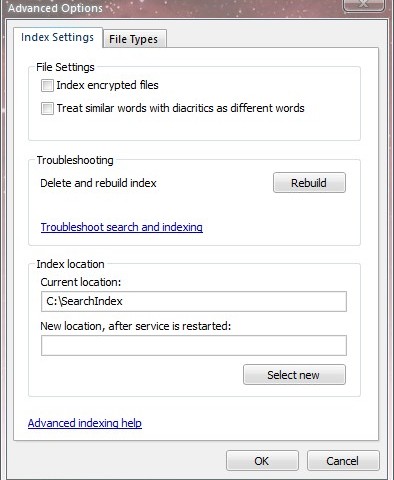
Task: Confirm with the OK button
Action: (x=262, y=461)
